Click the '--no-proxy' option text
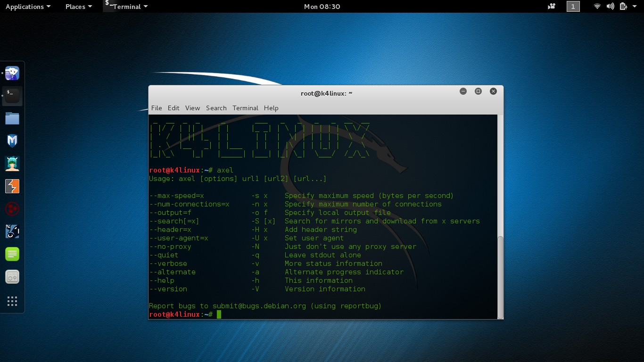644x362 pixels. (x=170, y=247)
